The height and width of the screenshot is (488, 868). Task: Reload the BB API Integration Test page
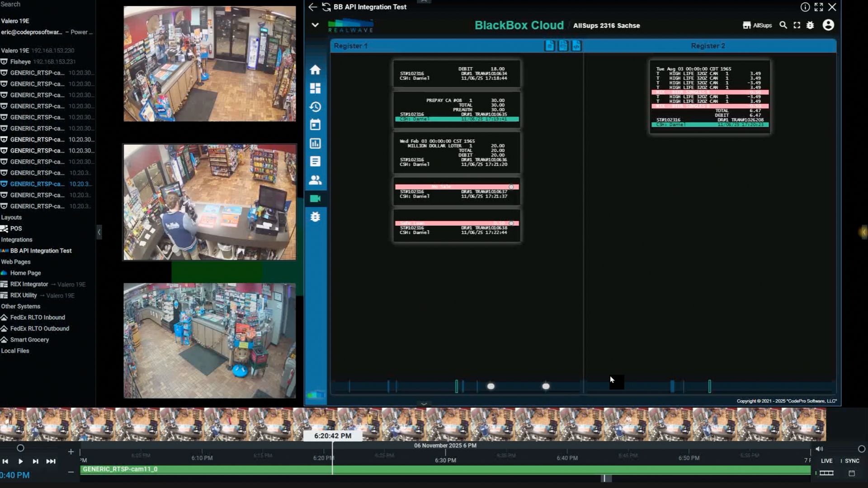[x=326, y=7]
